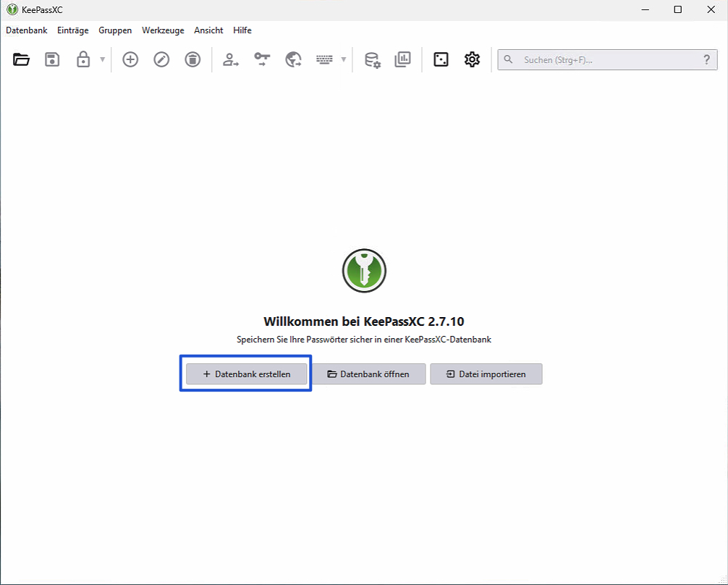
Task: Click the open database folder icon
Action: pos(21,59)
